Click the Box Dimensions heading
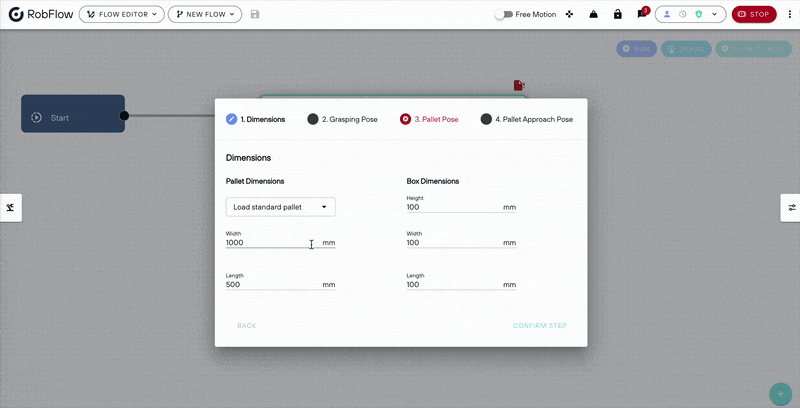This screenshot has height=408, width=800. coord(433,181)
